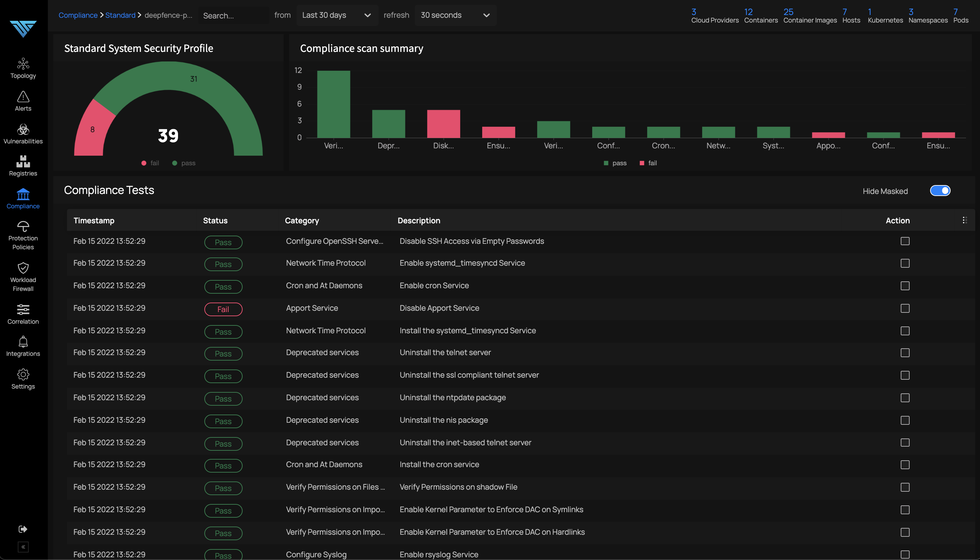This screenshot has width=980, height=560.
Task: Select the Protection Policies umbrella icon
Action: [23, 226]
